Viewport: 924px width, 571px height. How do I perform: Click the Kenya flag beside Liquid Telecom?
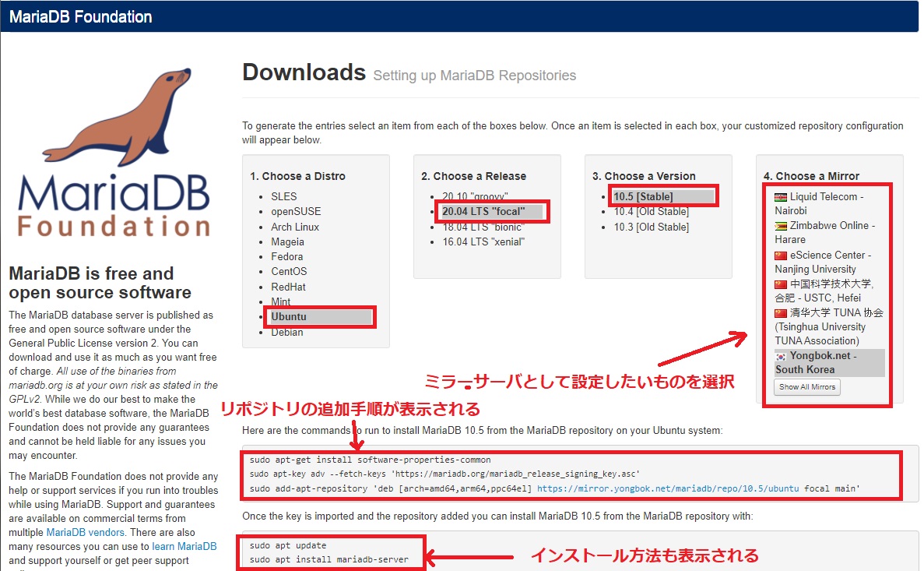pyautogui.click(x=781, y=197)
